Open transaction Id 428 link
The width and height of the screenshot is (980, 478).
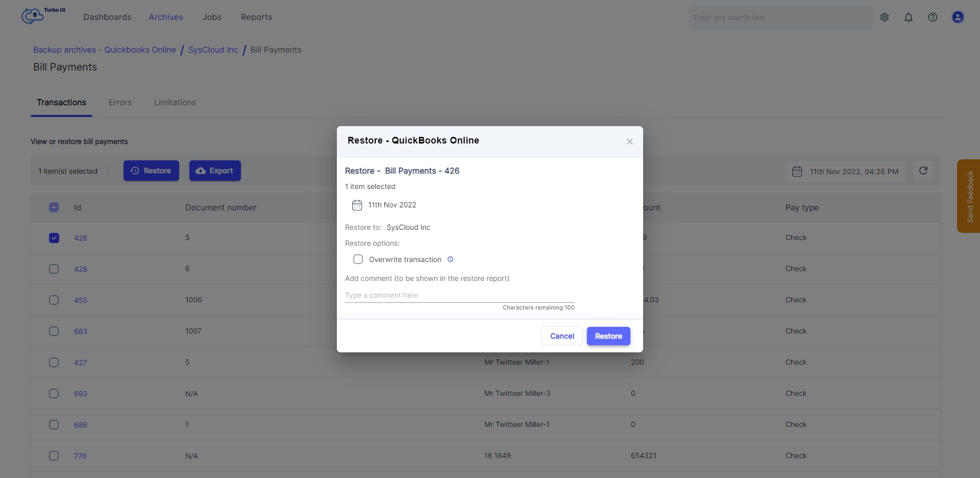coord(81,269)
